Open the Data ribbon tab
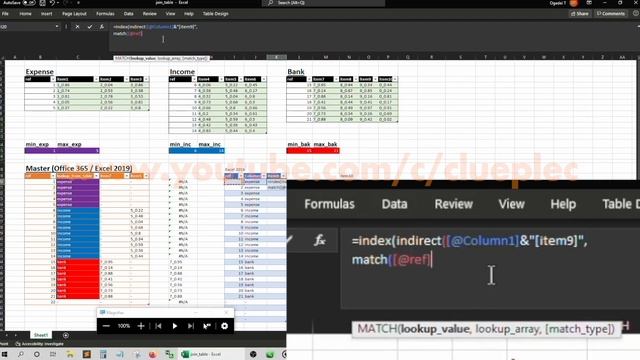The height and width of the screenshot is (360, 640). tap(129, 13)
